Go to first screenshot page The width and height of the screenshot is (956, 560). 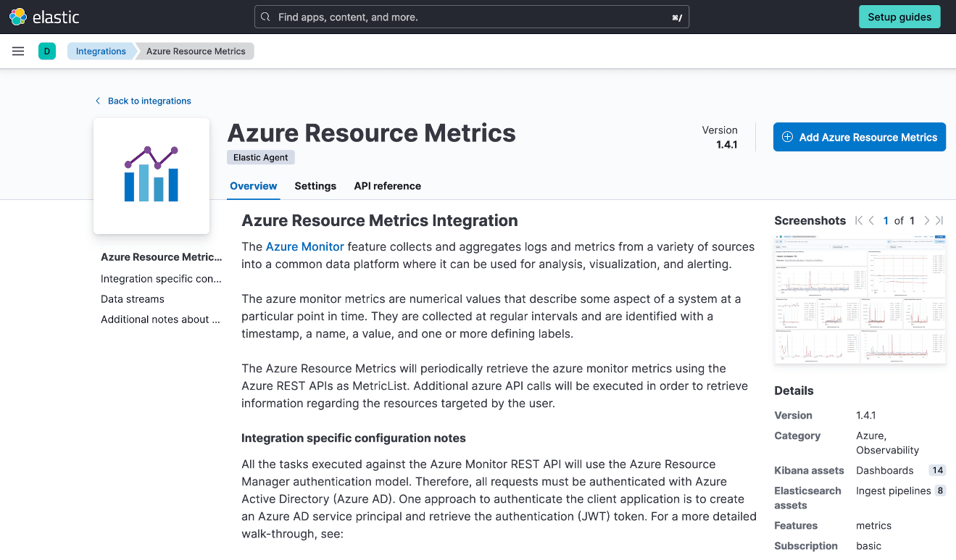(x=859, y=221)
